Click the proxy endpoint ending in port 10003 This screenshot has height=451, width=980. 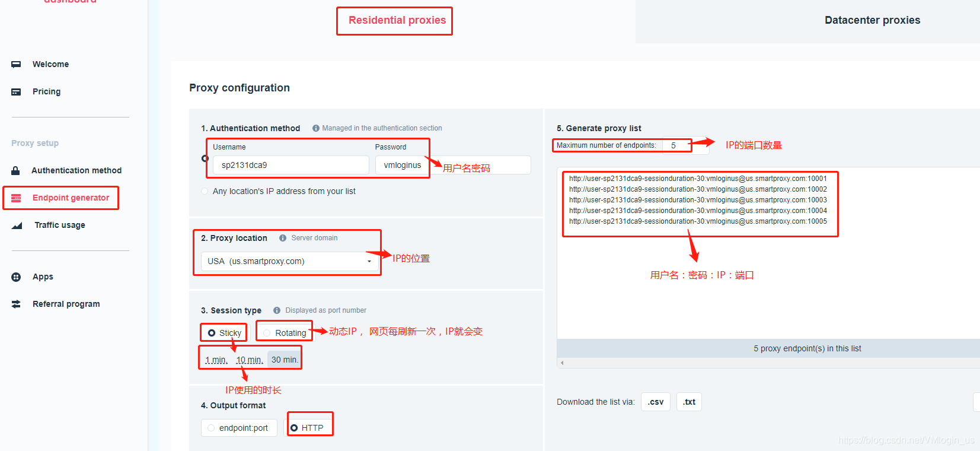(698, 200)
